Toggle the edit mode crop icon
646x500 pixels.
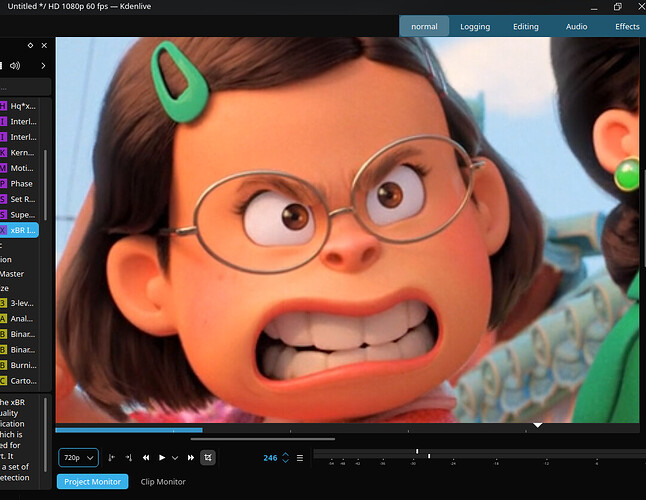pos(208,457)
